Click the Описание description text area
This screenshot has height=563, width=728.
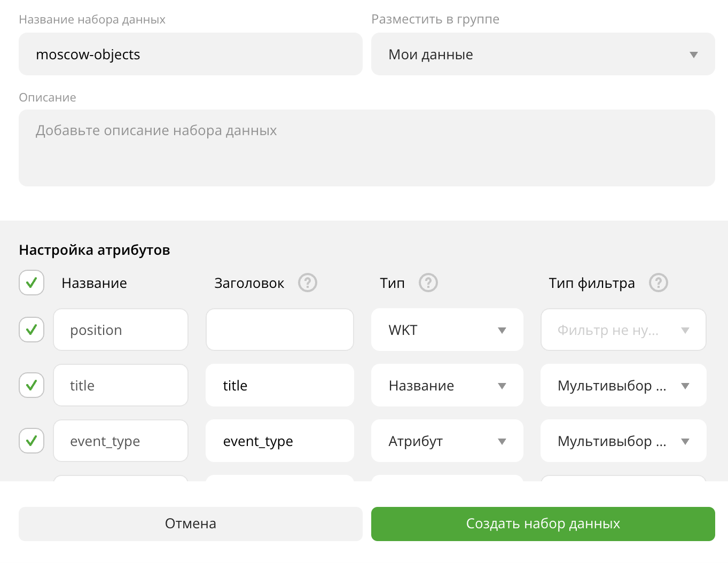coord(366,148)
